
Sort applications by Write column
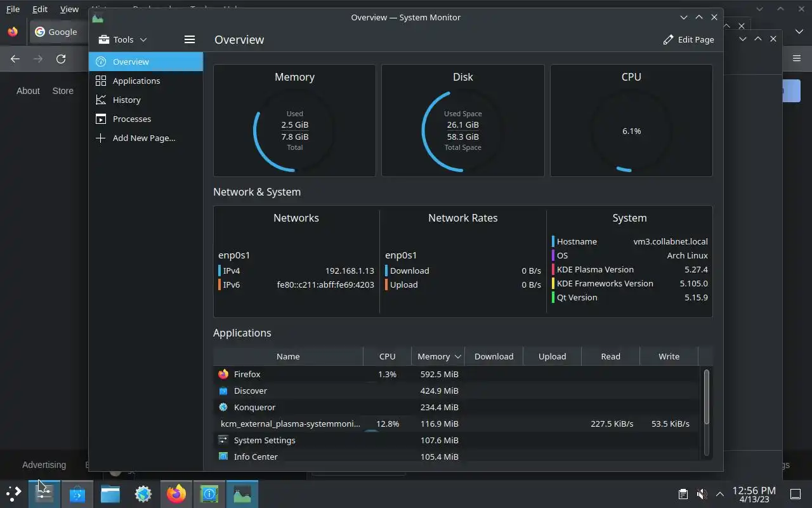pos(669,356)
